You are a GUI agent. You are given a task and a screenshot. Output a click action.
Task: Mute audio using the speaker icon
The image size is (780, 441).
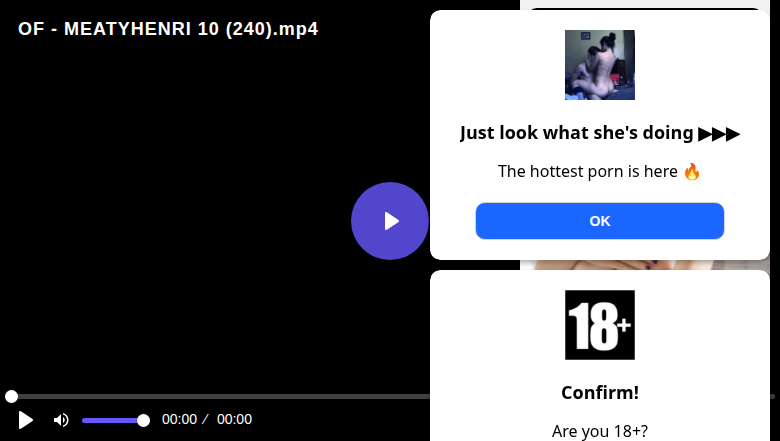click(61, 420)
